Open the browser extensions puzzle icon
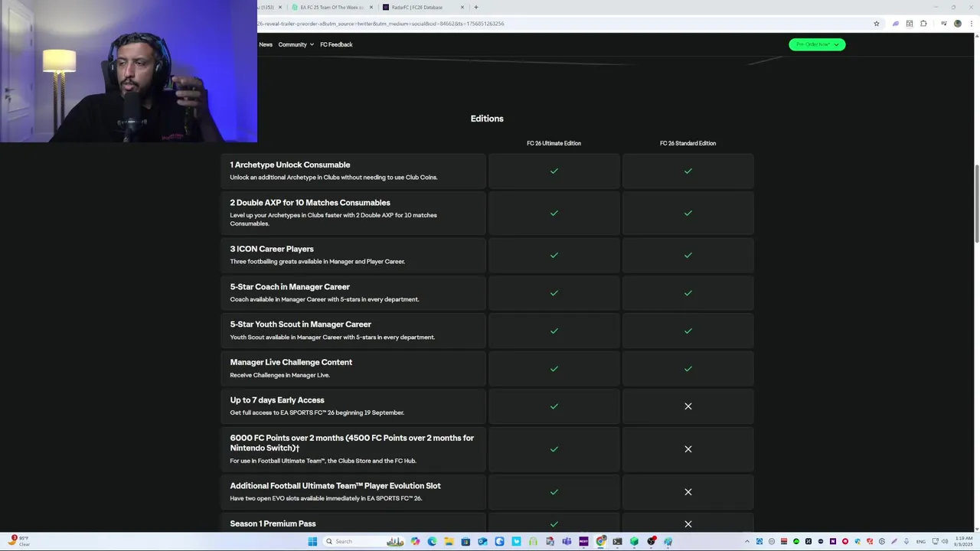The image size is (980, 551). click(x=923, y=24)
